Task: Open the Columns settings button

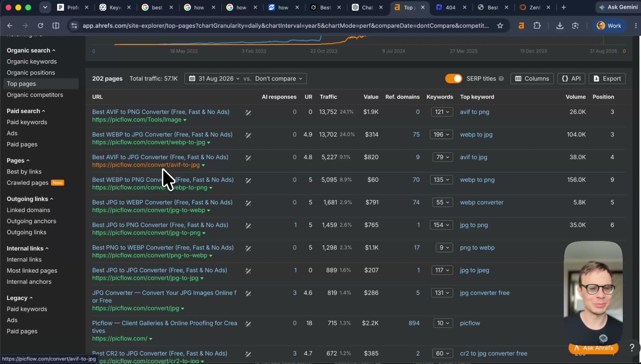Action: tap(532, 79)
